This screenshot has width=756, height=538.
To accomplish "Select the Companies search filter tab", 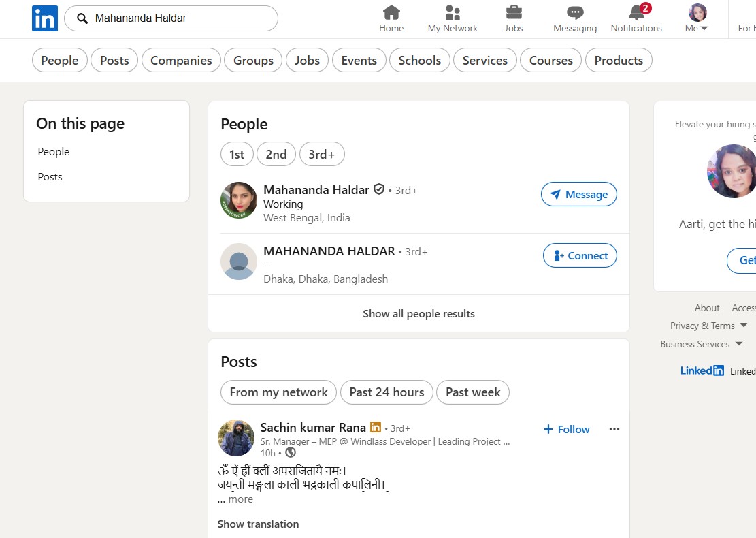I will (181, 61).
